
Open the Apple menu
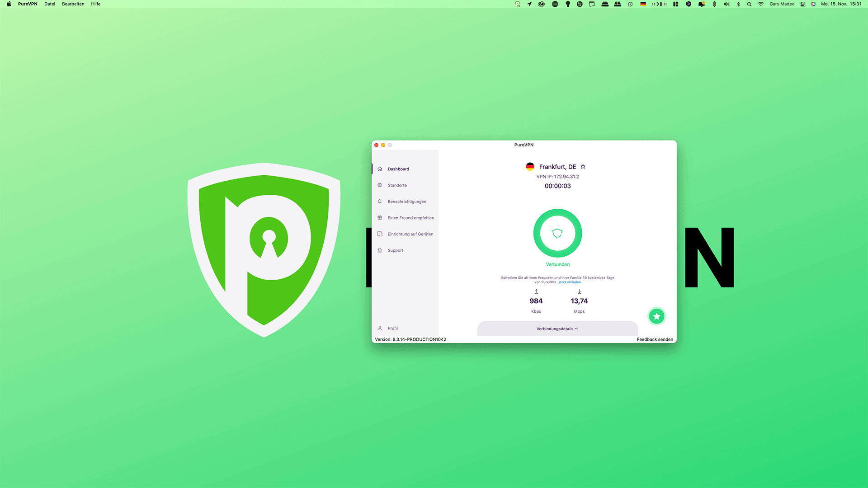click(9, 4)
